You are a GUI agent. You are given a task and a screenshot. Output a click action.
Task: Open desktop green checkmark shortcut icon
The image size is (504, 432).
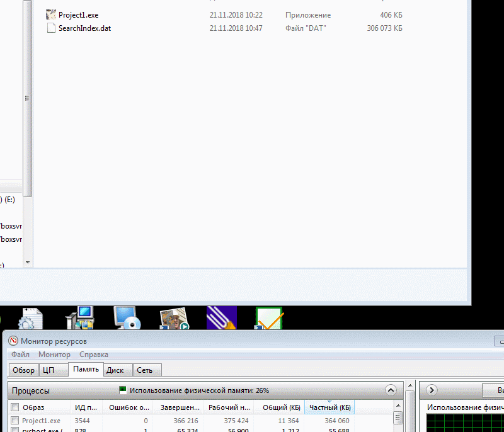[269, 318]
